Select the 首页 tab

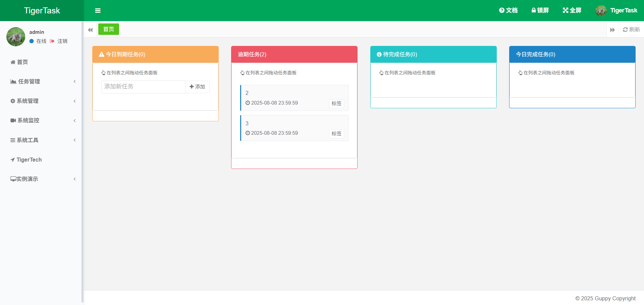pyautogui.click(x=108, y=29)
